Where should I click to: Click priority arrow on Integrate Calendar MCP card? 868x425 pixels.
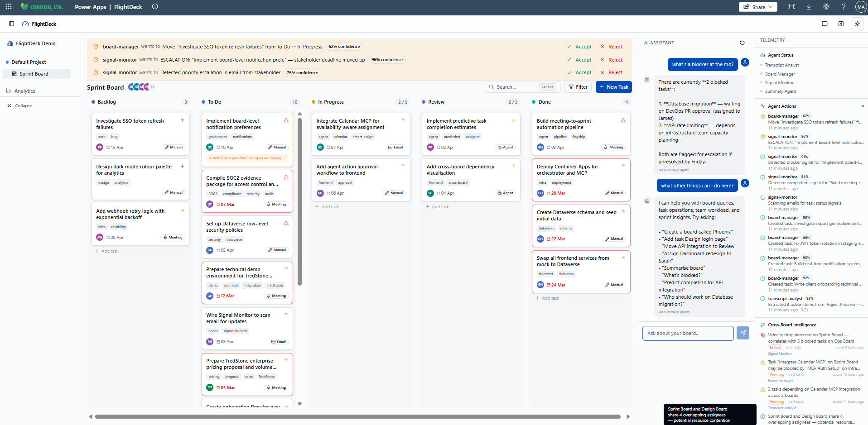[403, 120]
